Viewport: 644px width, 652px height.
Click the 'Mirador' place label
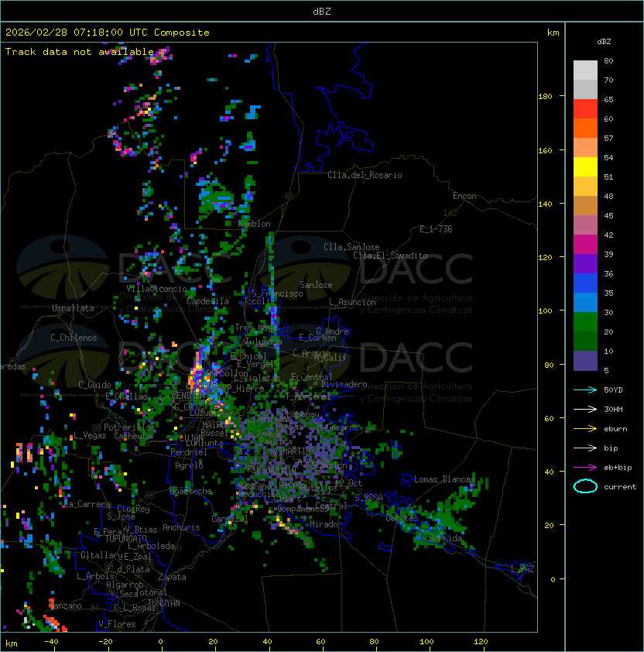pos(326,524)
